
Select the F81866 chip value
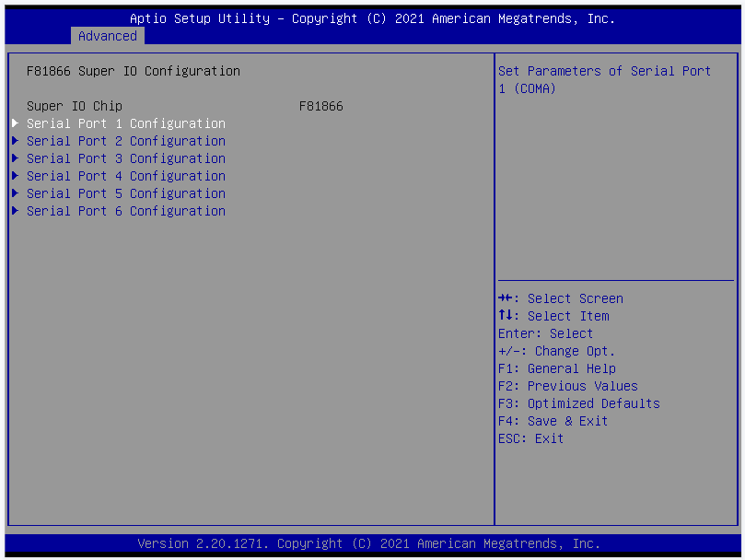[320, 106]
